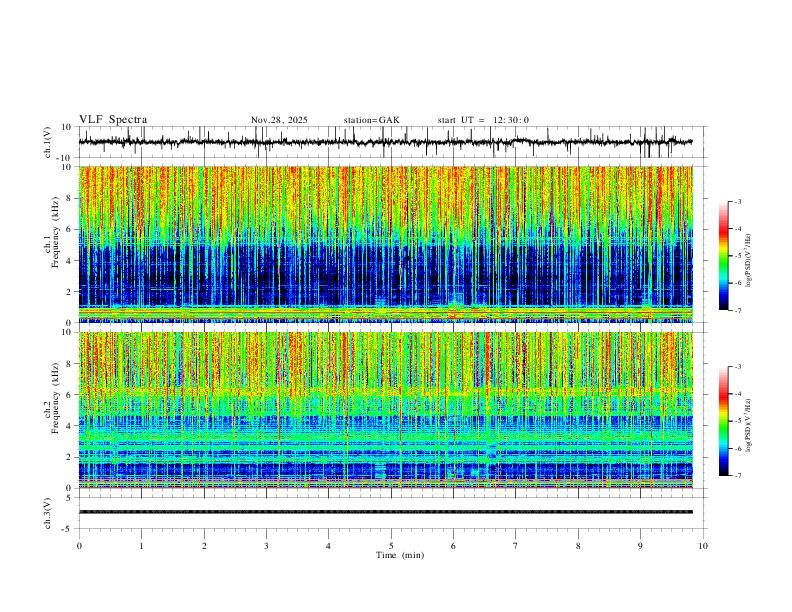Screen dimensions: 792x612
Task: Click the "-3" tick on ch.1 colorbar
Action: 738,201
